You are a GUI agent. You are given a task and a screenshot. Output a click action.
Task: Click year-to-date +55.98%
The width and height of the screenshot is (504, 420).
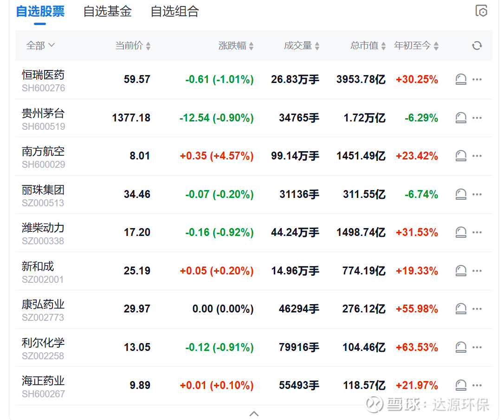[417, 309]
